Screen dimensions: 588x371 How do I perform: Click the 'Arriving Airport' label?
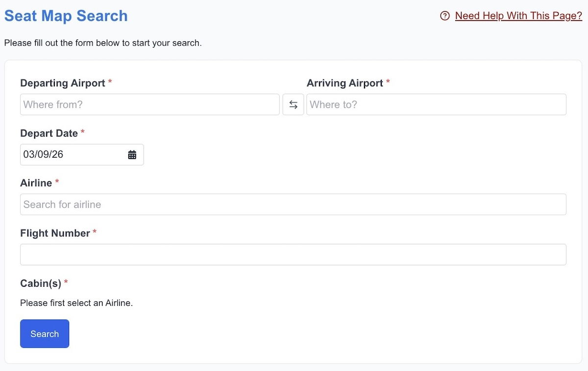344,83
